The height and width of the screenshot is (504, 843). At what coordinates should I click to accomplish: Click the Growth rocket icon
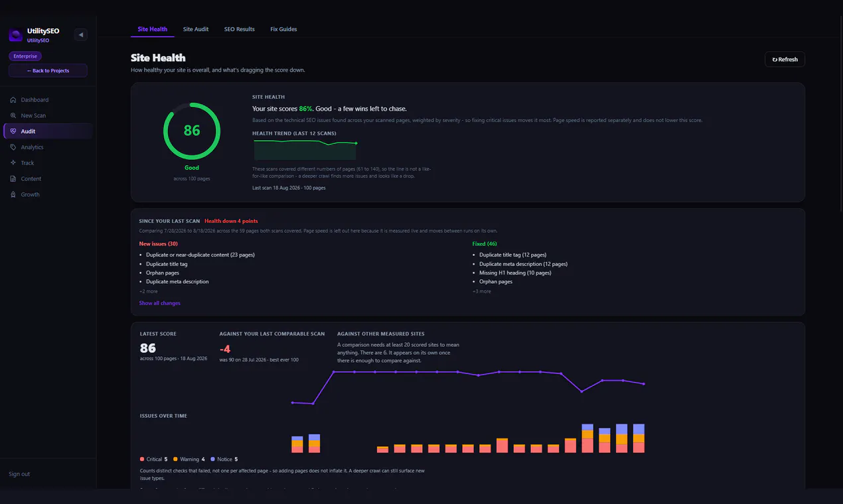pyautogui.click(x=13, y=194)
